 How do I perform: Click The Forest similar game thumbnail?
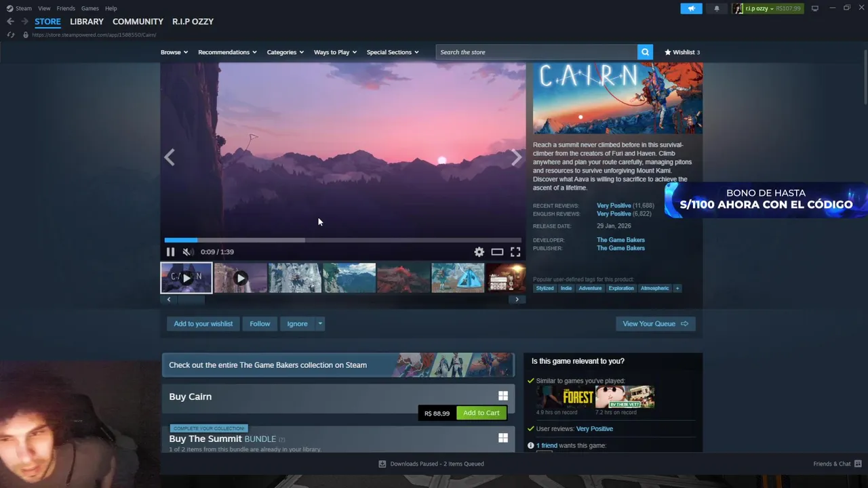[565, 397]
